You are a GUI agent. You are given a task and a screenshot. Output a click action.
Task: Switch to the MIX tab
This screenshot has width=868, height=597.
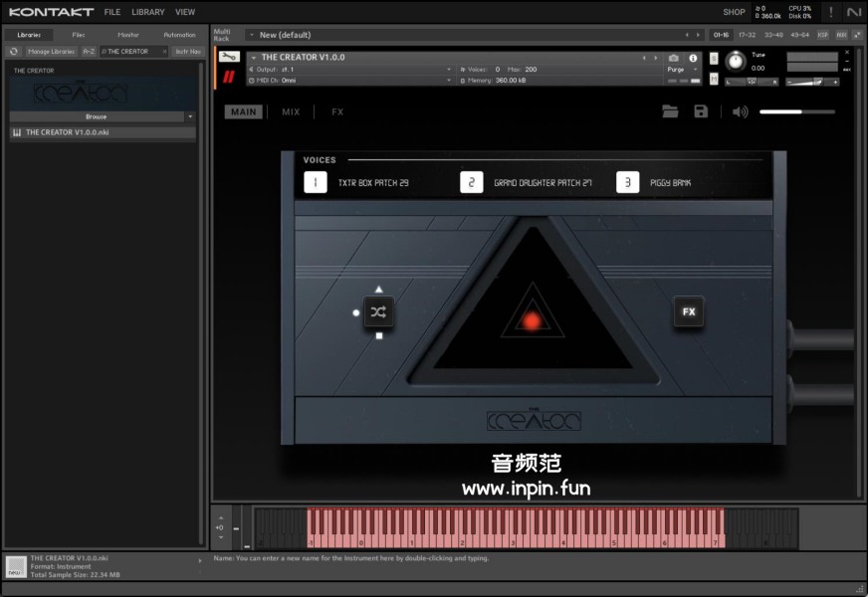(291, 111)
